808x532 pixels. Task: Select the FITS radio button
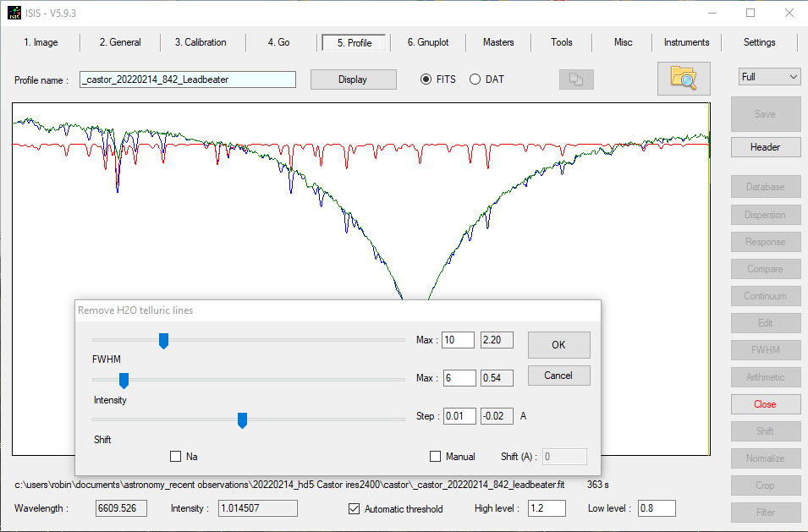[426, 80]
